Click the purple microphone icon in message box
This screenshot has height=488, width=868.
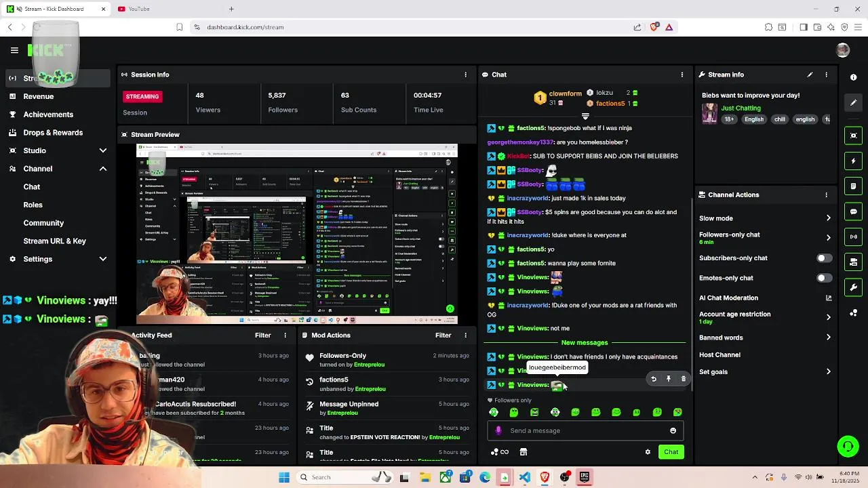tap(498, 430)
